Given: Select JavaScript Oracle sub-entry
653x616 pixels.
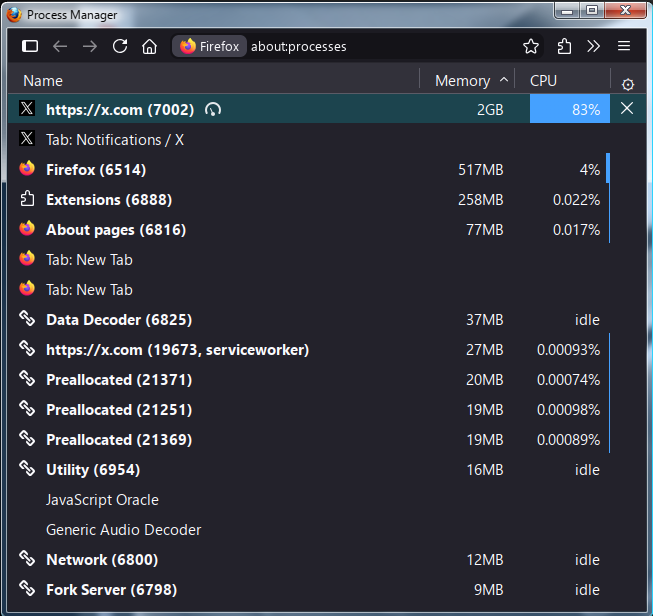Looking at the screenshot, I should coord(327,499).
